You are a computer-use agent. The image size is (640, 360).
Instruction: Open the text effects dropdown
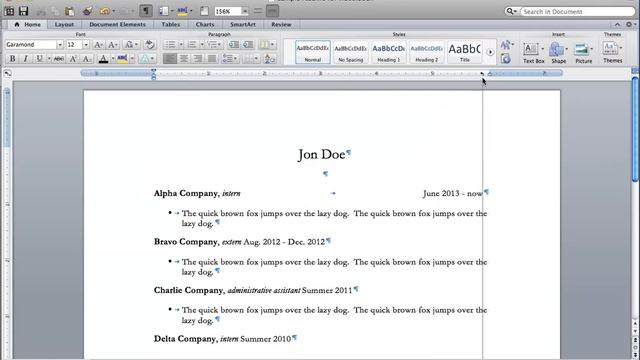pyautogui.click(x=147, y=59)
